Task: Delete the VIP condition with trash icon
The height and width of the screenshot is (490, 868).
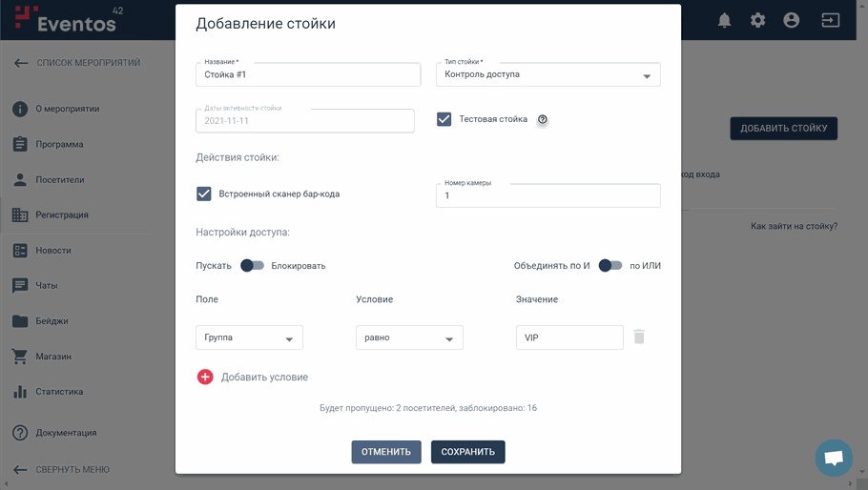Action: [639, 337]
